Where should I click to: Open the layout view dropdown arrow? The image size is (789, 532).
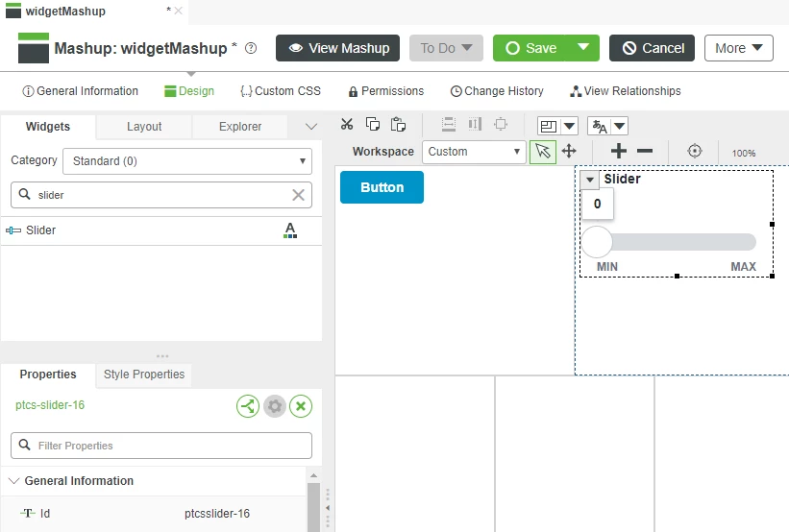(x=569, y=126)
